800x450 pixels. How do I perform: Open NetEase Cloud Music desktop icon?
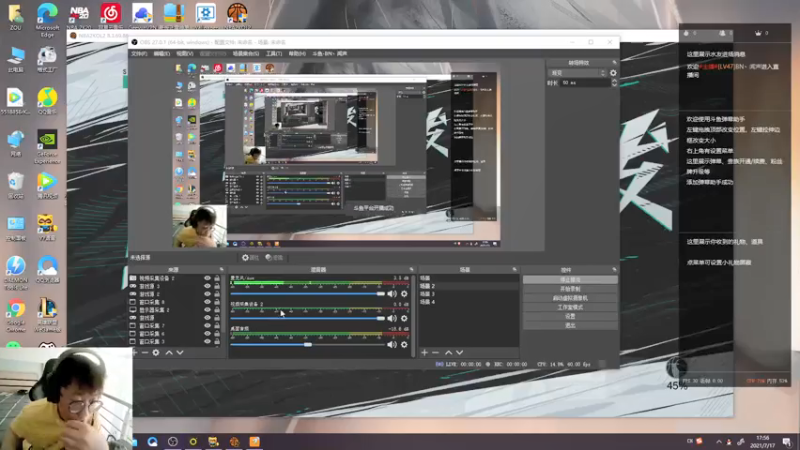[110, 15]
